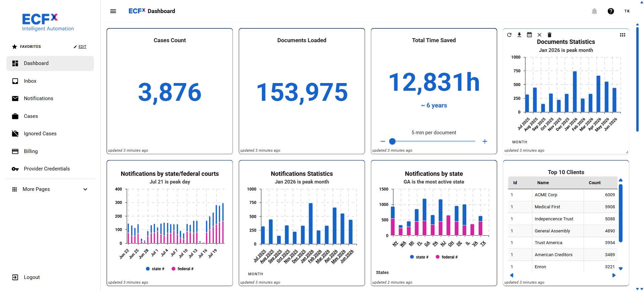Open the Inbox page
The image size is (644, 291).
(50, 81)
